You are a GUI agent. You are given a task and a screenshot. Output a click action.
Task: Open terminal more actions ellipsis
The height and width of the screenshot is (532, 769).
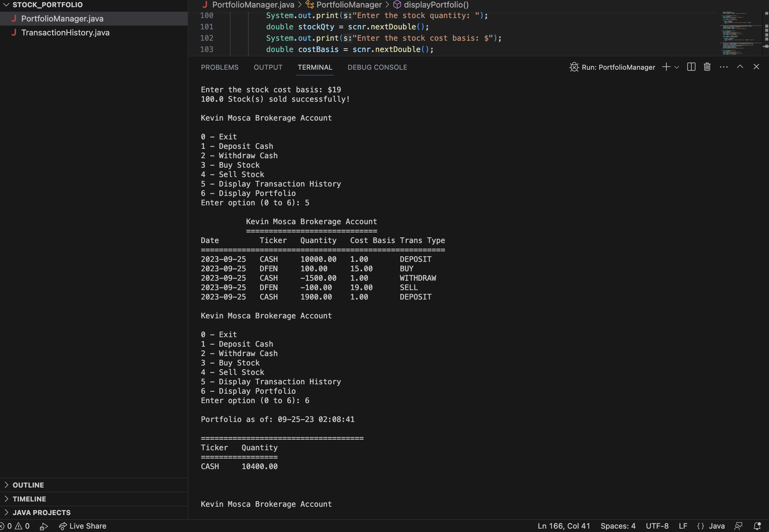pos(723,67)
